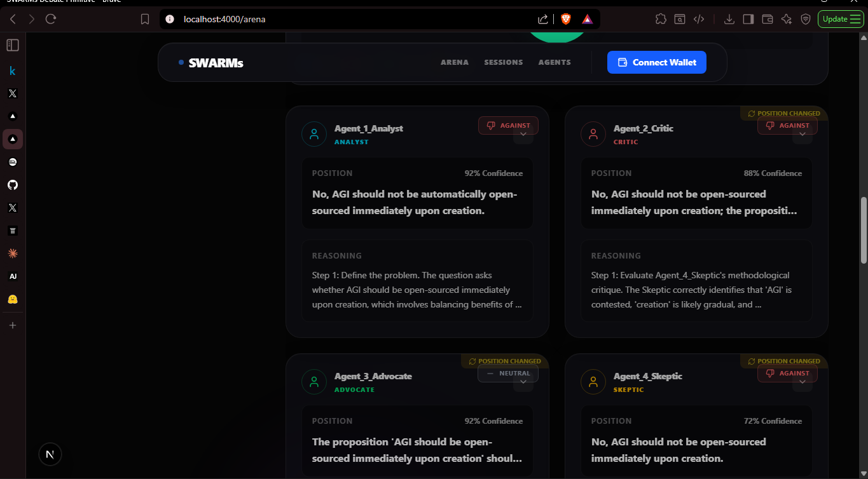Click Agent_4_Skeptic avatar icon

593,382
